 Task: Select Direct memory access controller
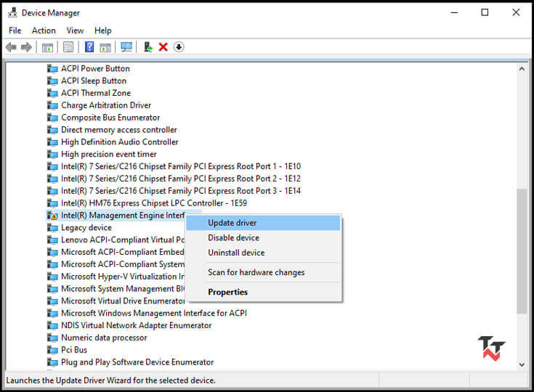pos(119,130)
